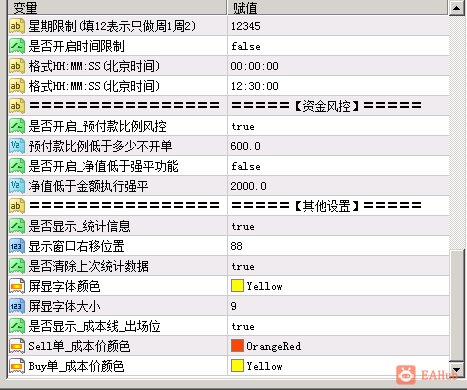The image size is (467, 390).
Task: Click the scrollbar up arrow
Action: tap(456, 8)
